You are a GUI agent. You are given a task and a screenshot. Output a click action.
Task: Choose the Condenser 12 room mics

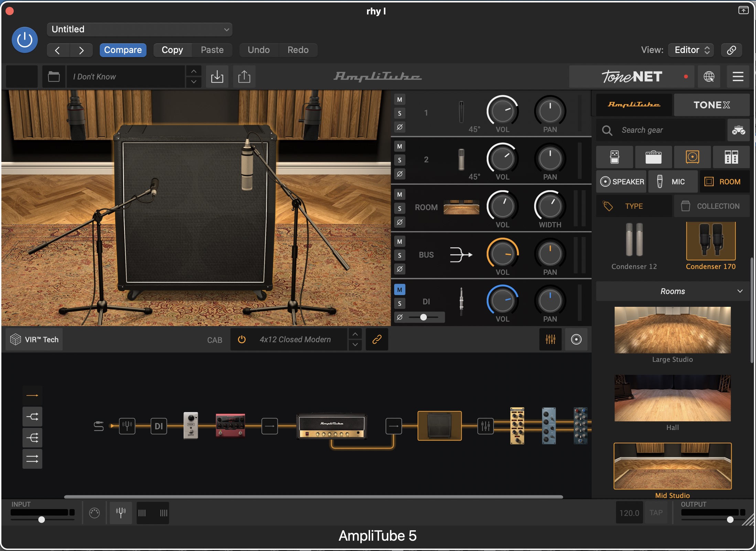(x=634, y=246)
